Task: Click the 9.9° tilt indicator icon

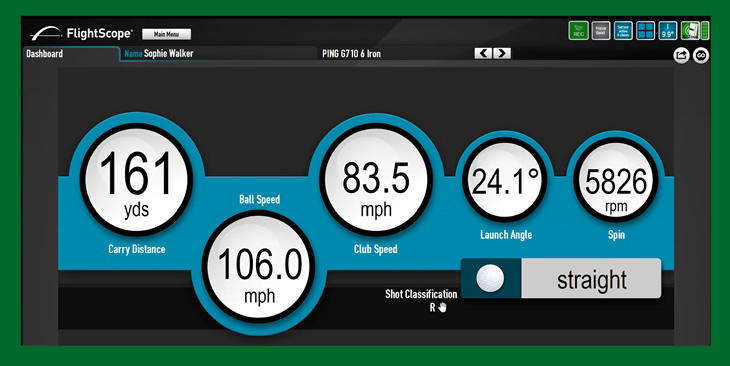Action: pyautogui.click(x=668, y=31)
